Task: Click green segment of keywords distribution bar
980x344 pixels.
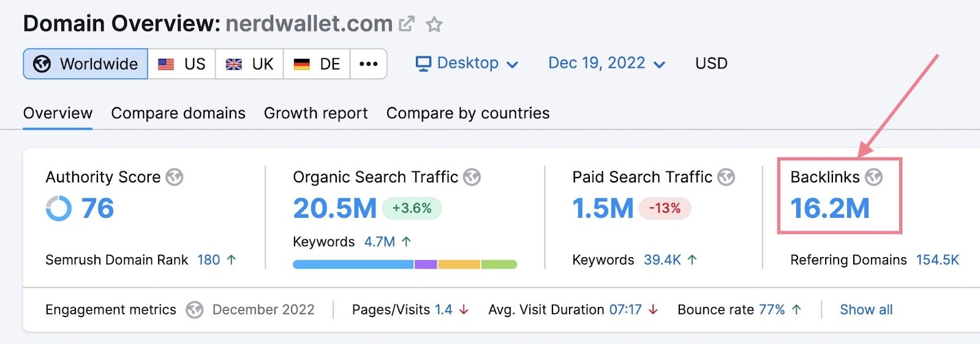Action: point(499,264)
